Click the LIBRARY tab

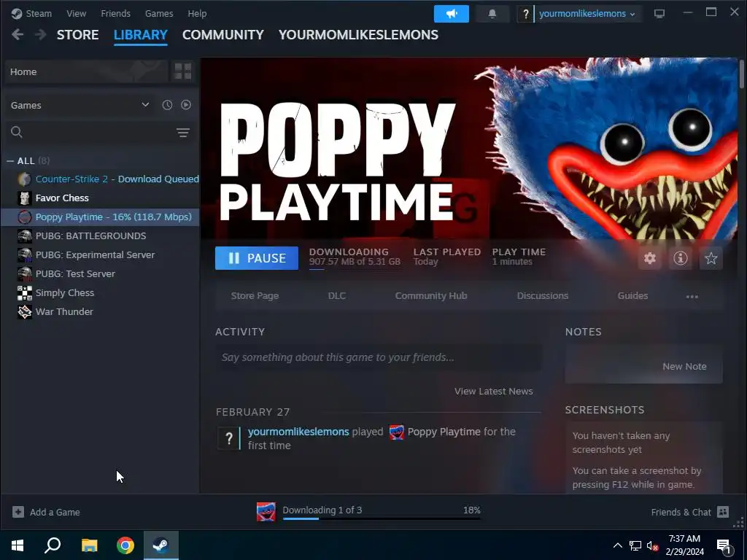(141, 35)
